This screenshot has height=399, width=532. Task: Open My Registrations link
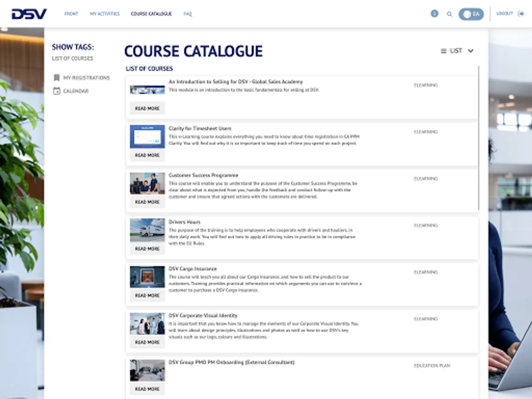tap(86, 78)
